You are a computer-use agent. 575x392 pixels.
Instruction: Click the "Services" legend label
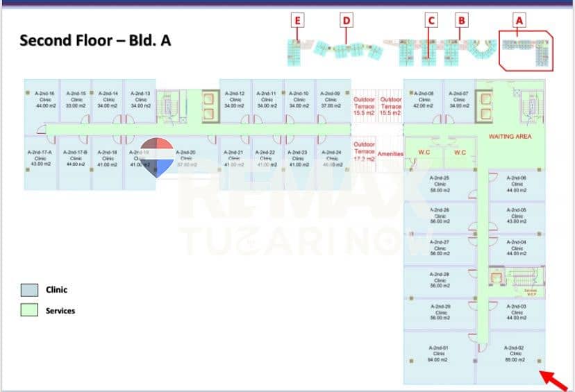click(60, 311)
